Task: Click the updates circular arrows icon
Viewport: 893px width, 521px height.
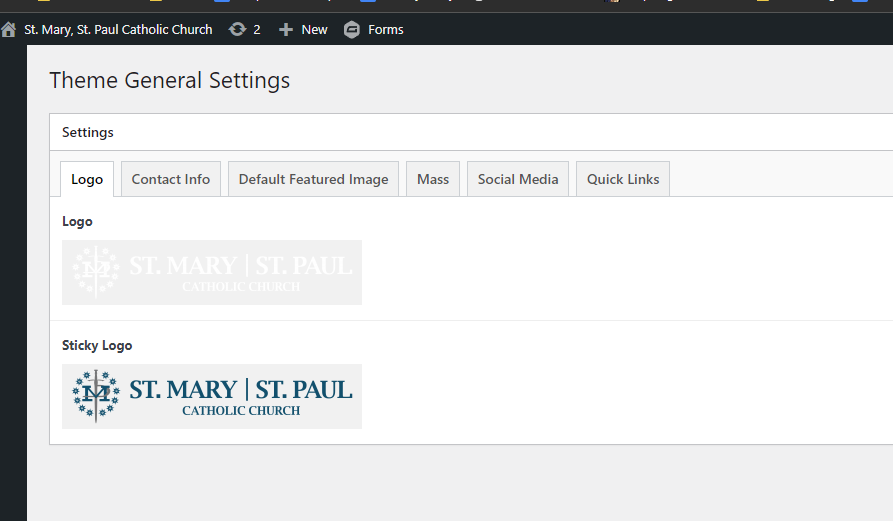Action: click(x=237, y=30)
